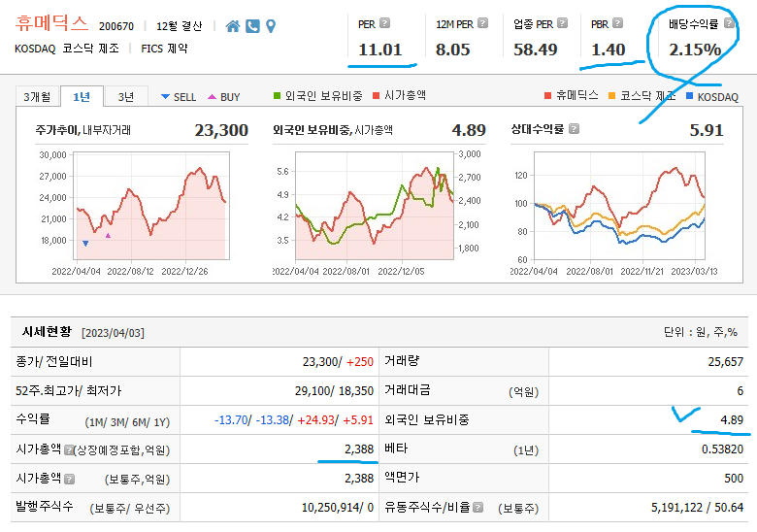Open help icon next to 12M PER
This screenshot has width=757, height=532.
(482, 22)
